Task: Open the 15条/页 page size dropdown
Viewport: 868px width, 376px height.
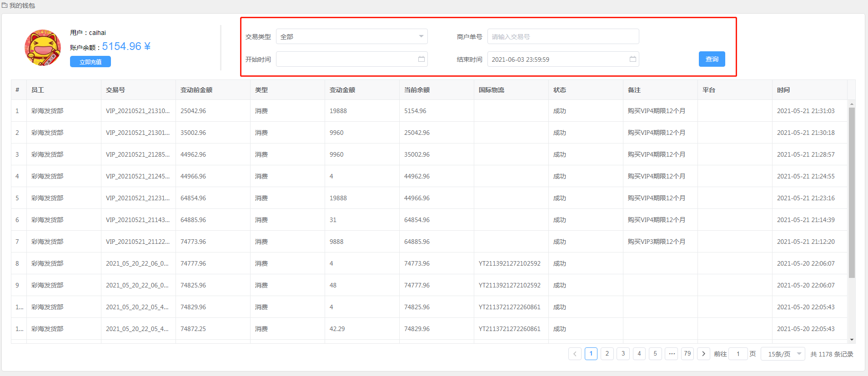Action: 783,354
